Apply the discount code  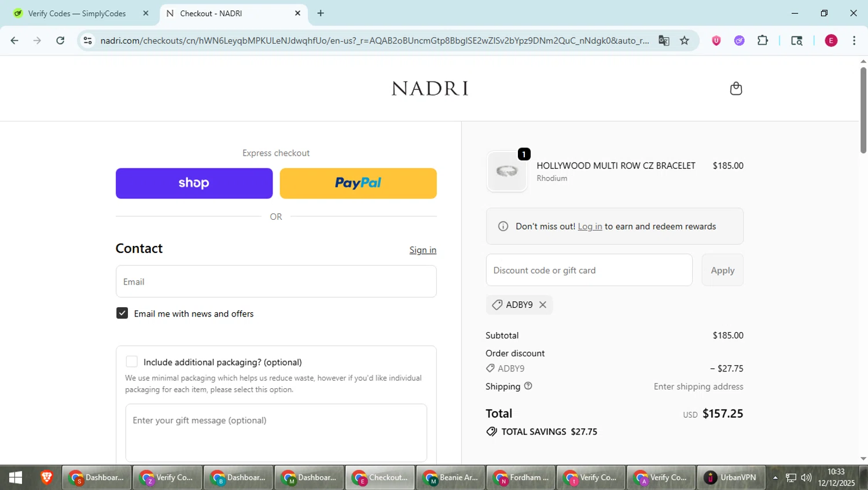coord(722,270)
